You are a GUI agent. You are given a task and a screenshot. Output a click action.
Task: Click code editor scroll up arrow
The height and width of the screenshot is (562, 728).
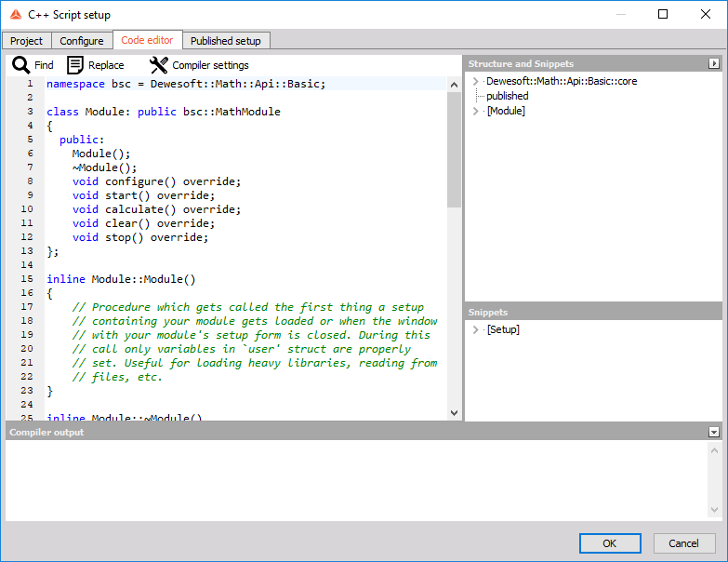coord(454,85)
